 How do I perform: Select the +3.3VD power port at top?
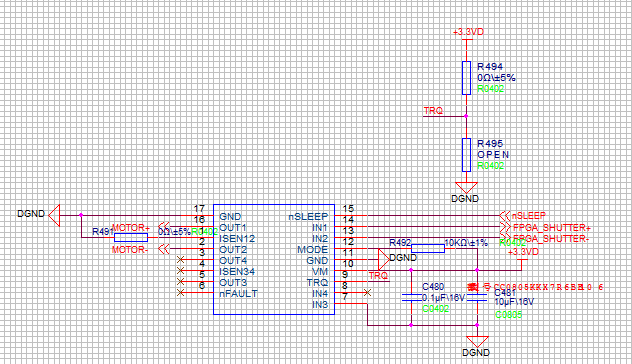pyautogui.click(x=468, y=32)
